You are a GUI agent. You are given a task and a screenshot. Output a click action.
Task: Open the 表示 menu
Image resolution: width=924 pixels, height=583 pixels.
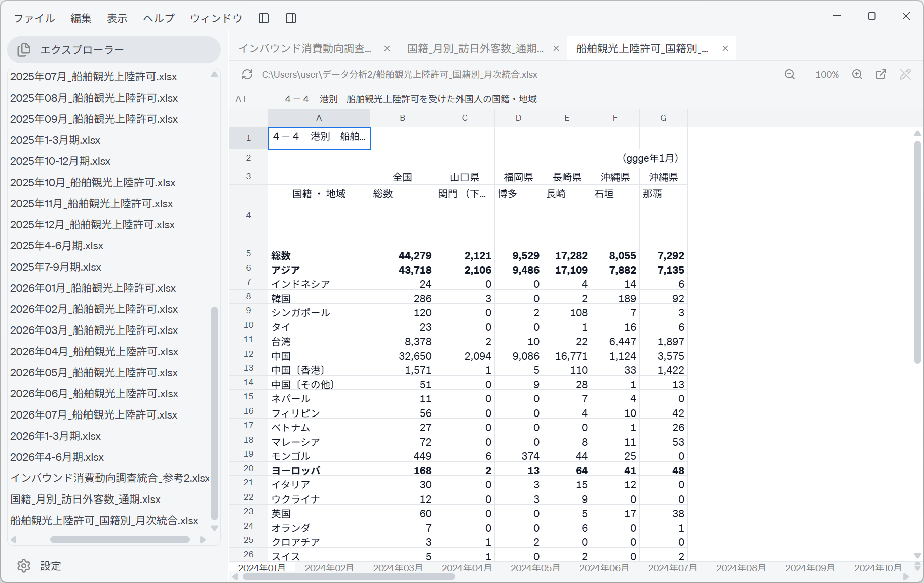(117, 18)
